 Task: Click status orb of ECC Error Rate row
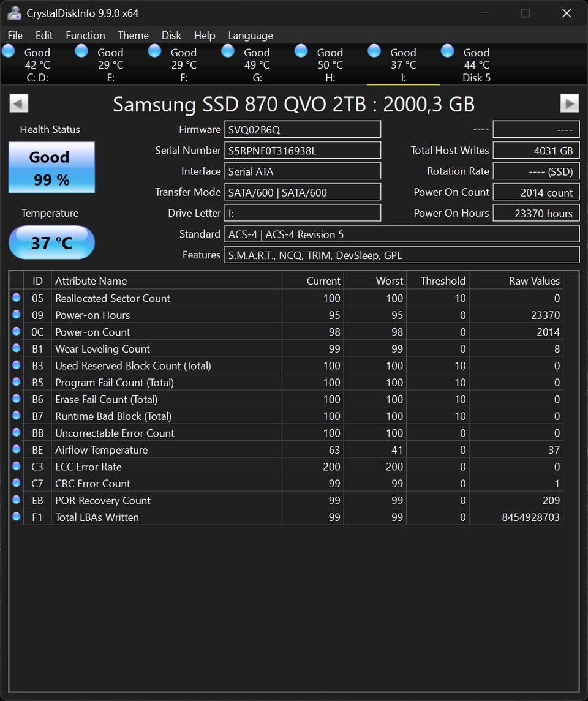pos(17,466)
